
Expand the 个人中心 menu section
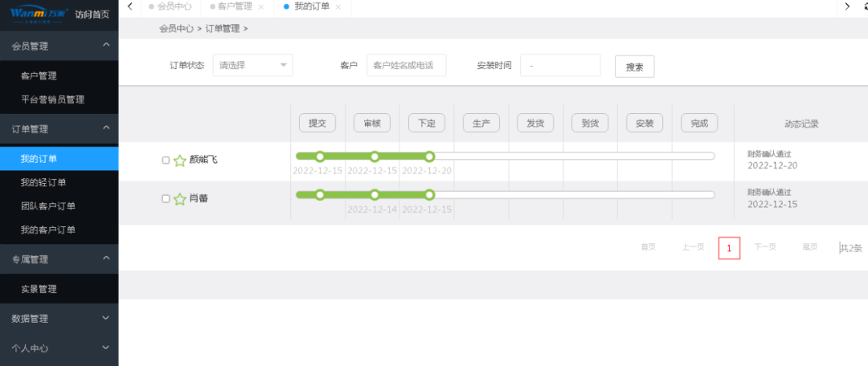click(x=106, y=348)
